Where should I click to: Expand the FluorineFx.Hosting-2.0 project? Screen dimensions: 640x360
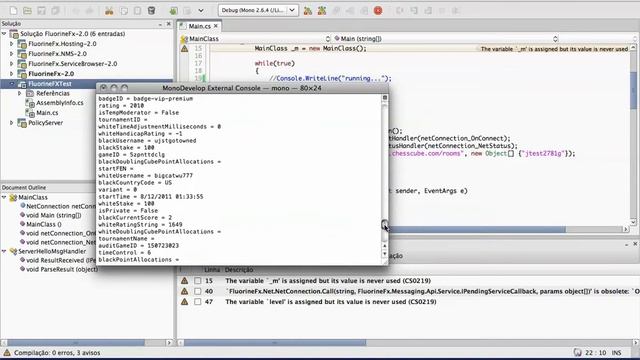pos(12,44)
